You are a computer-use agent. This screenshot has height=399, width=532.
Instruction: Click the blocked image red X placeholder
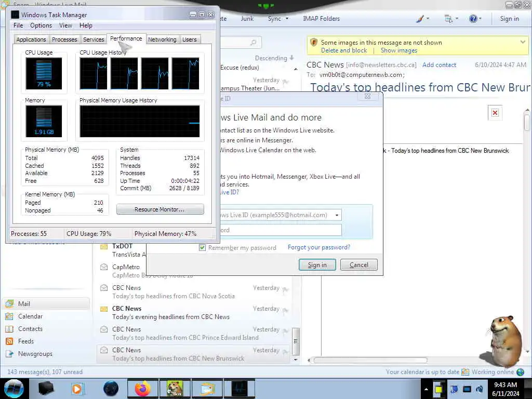pos(495,113)
